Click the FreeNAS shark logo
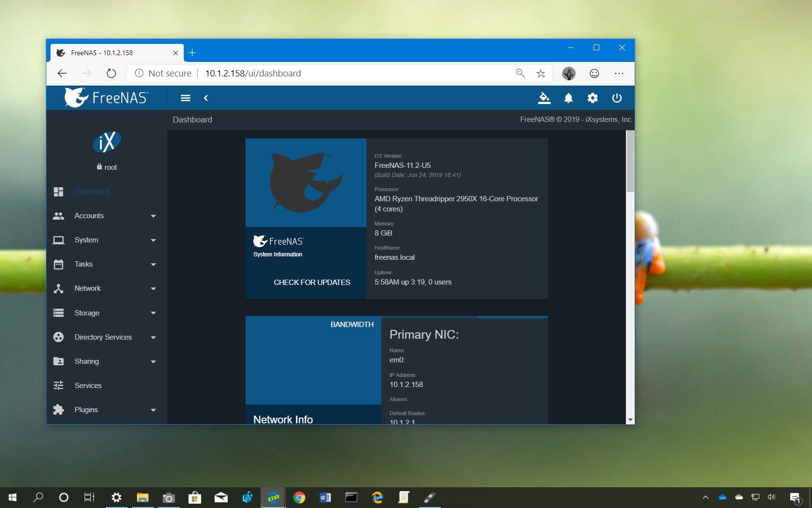 click(75, 97)
